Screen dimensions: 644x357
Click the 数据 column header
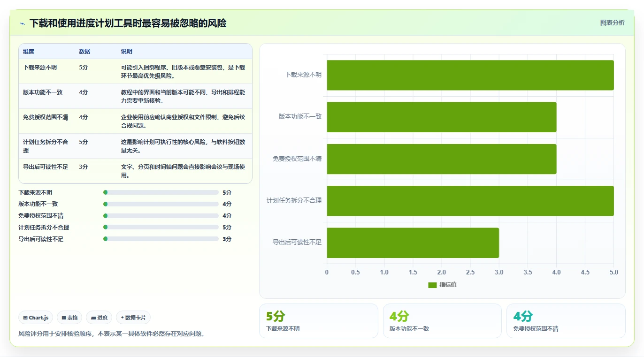click(x=85, y=52)
